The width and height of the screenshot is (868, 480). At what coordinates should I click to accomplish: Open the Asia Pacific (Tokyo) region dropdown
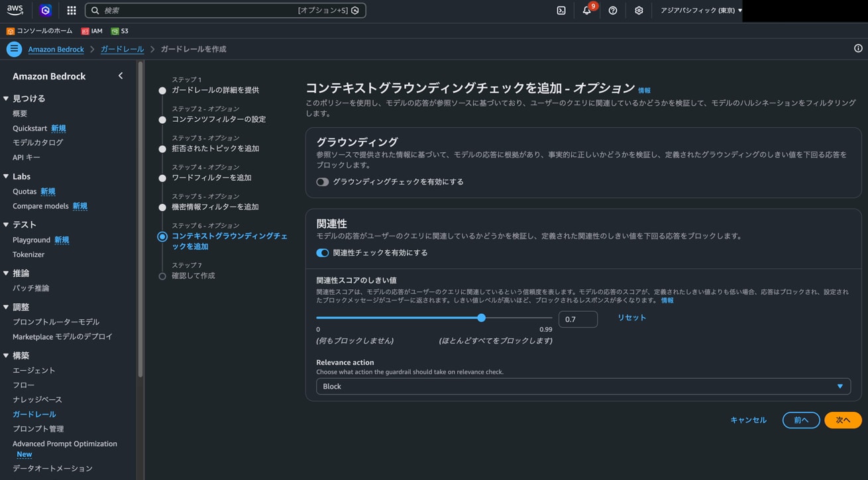coord(701,11)
